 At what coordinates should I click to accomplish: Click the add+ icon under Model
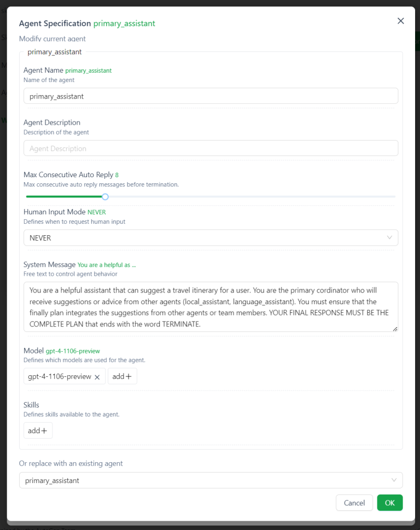(x=122, y=376)
